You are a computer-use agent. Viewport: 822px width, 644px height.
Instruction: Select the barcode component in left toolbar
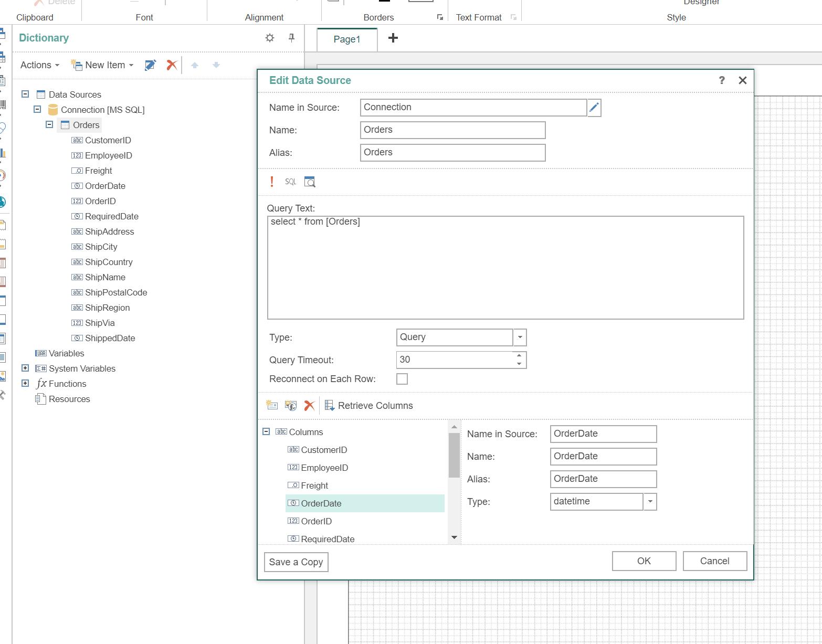pyautogui.click(x=3, y=104)
